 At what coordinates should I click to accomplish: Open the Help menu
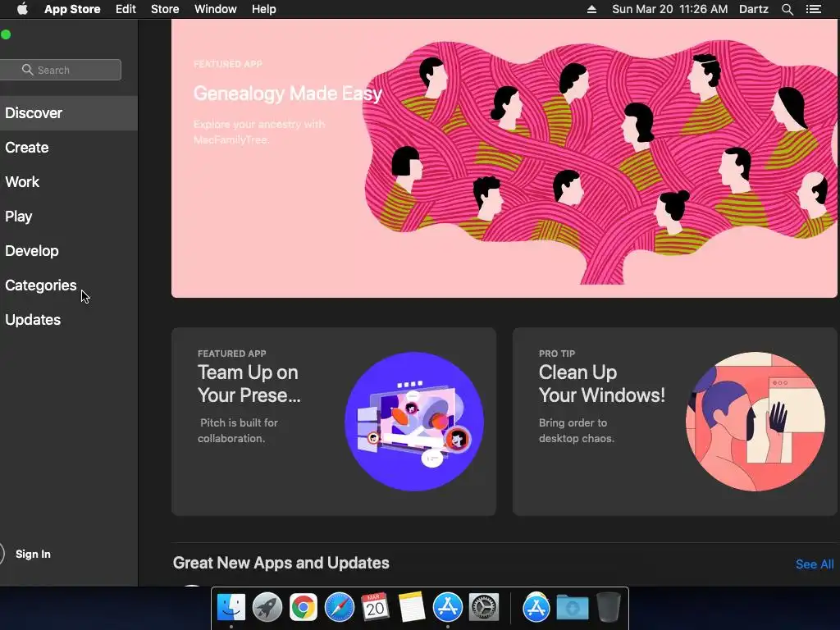(x=263, y=9)
